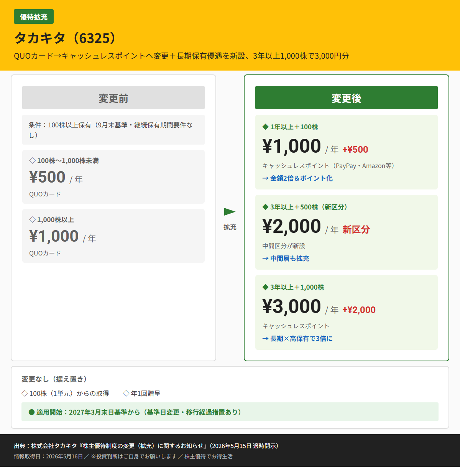The width and height of the screenshot is (460, 476).
Task: Click the ¥1,000 amount in 変更後
Action: tap(292, 146)
